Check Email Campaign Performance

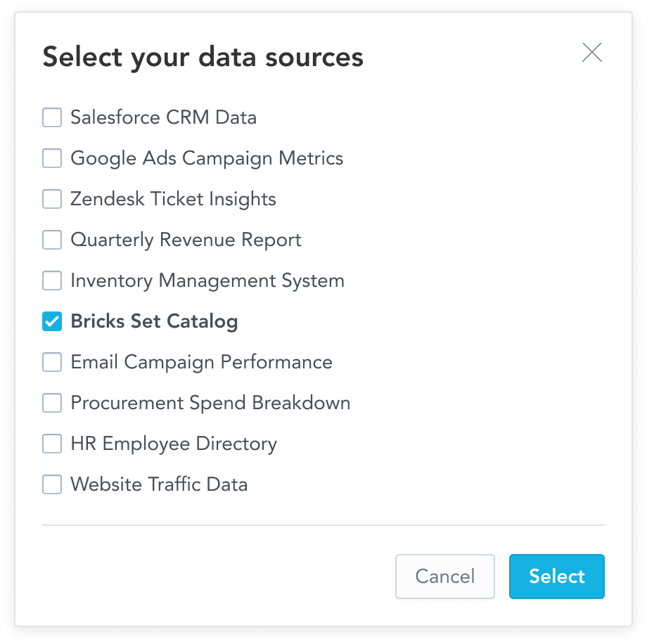pyautogui.click(x=51, y=362)
